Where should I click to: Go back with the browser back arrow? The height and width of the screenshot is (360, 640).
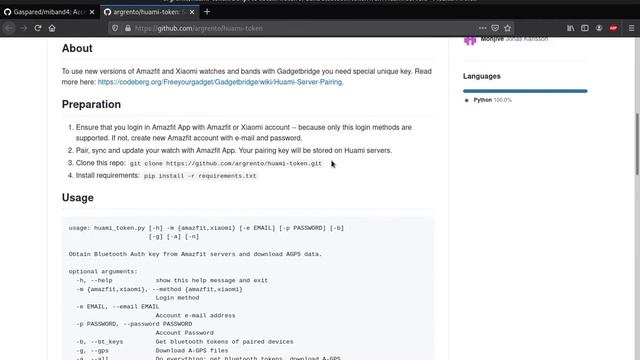[9, 28]
